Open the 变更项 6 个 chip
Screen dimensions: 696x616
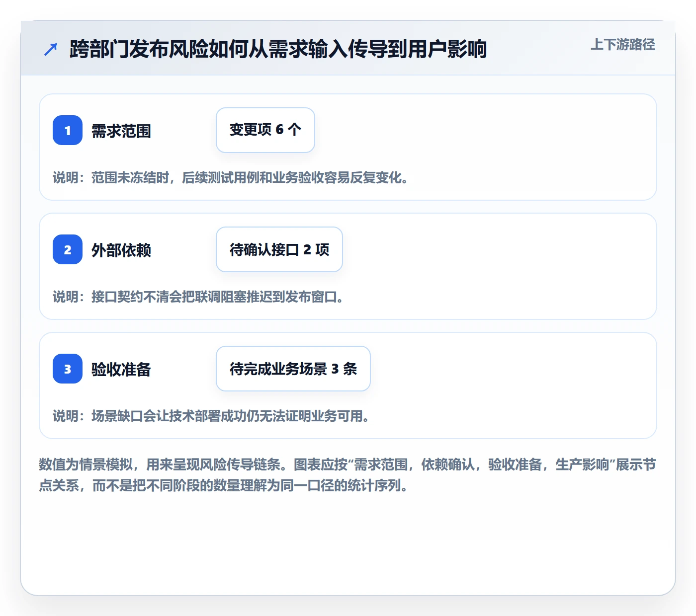[x=265, y=130]
